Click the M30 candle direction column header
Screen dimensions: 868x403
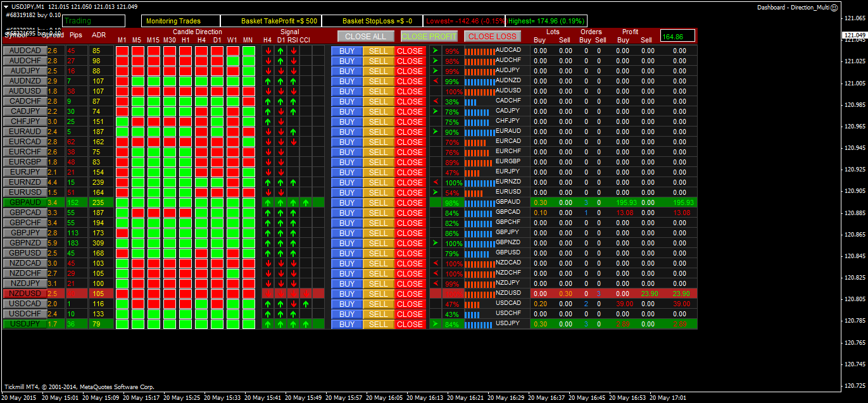(x=169, y=40)
